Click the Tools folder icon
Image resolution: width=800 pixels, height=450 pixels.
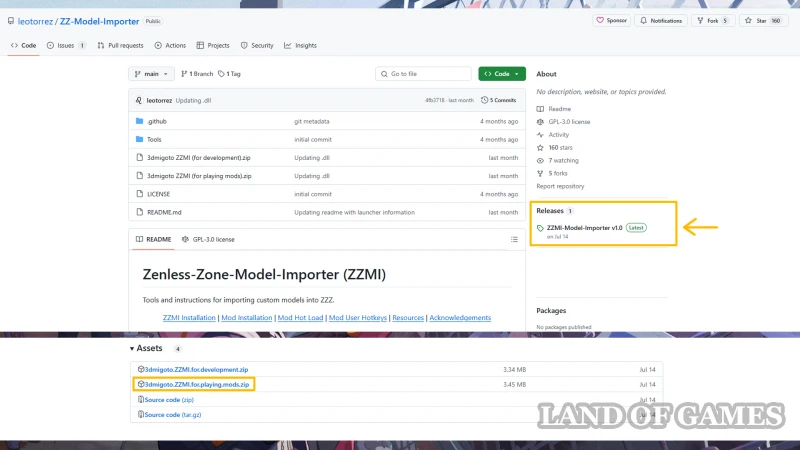(x=139, y=139)
